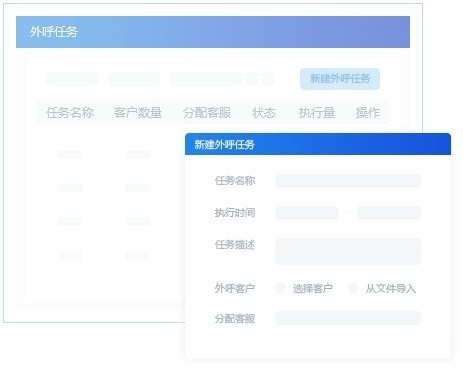Click the 客户数量 column header
463x378 pixels.
tap(138, 113)
